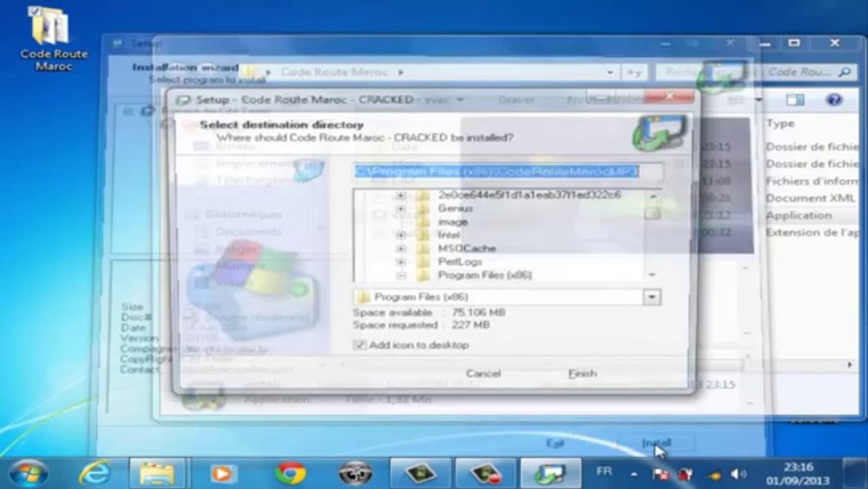This screenshot has width=868, height=489.
Task: Click the folder tree scrollbar thumb
Action: (652, 213)
